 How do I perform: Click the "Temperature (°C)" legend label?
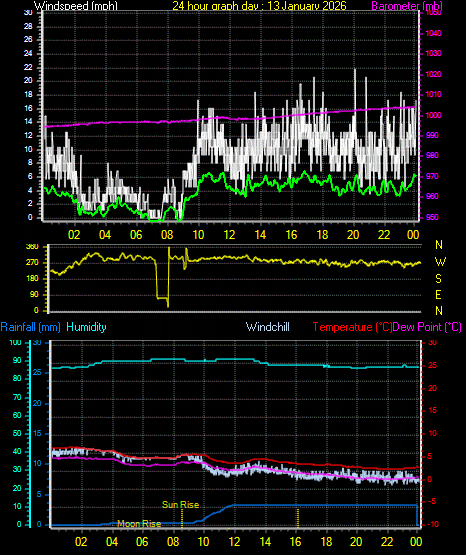click(352, 327)
